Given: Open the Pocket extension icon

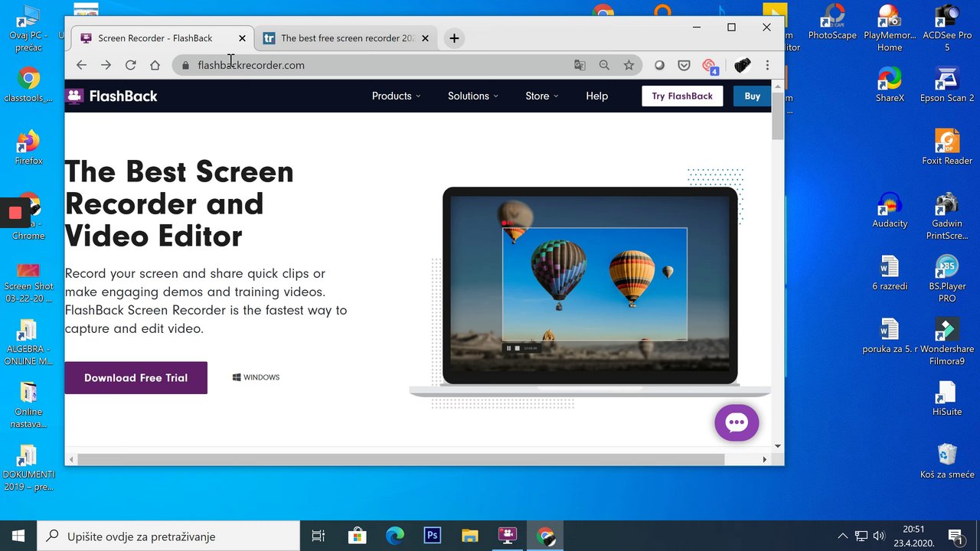Looking at the screenshot, I should click(x=684, y=65).
